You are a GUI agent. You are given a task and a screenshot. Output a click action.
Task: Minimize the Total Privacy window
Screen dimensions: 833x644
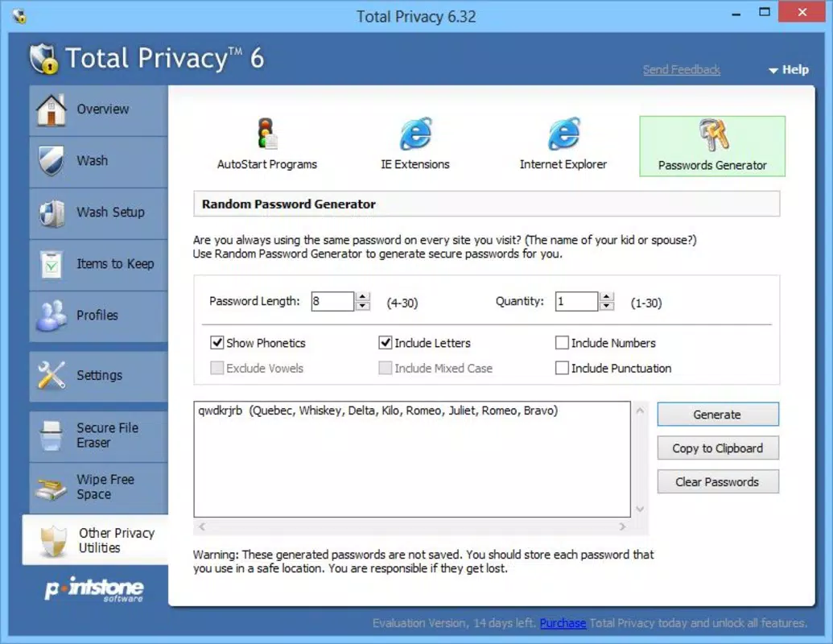(x=736, y=14)
